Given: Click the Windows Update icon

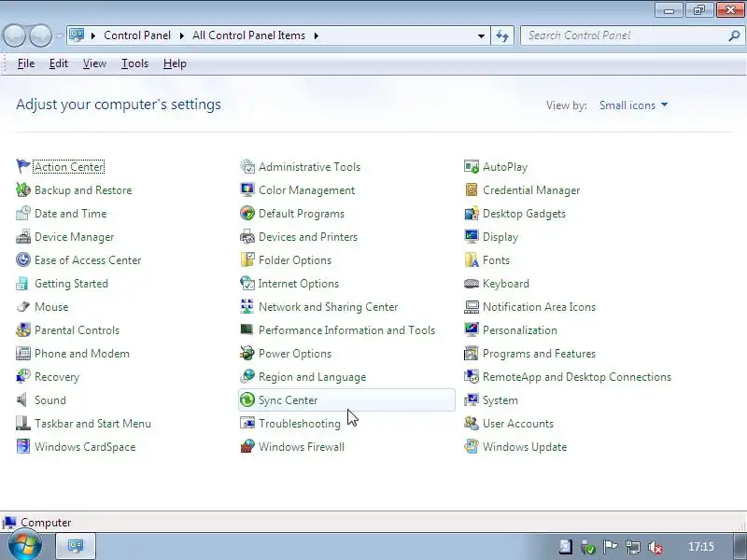Looking at the screenshot, I should point(472,446).
